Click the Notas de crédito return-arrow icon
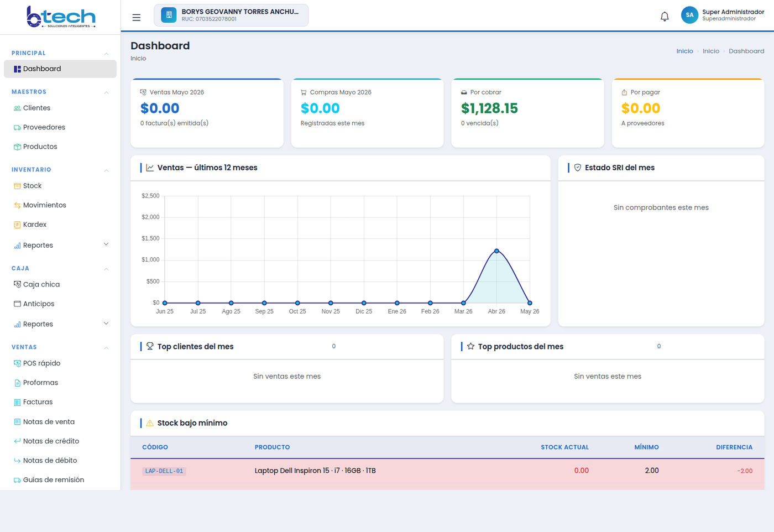This screenshot has height=532, width=774. (x=17, y=441)
